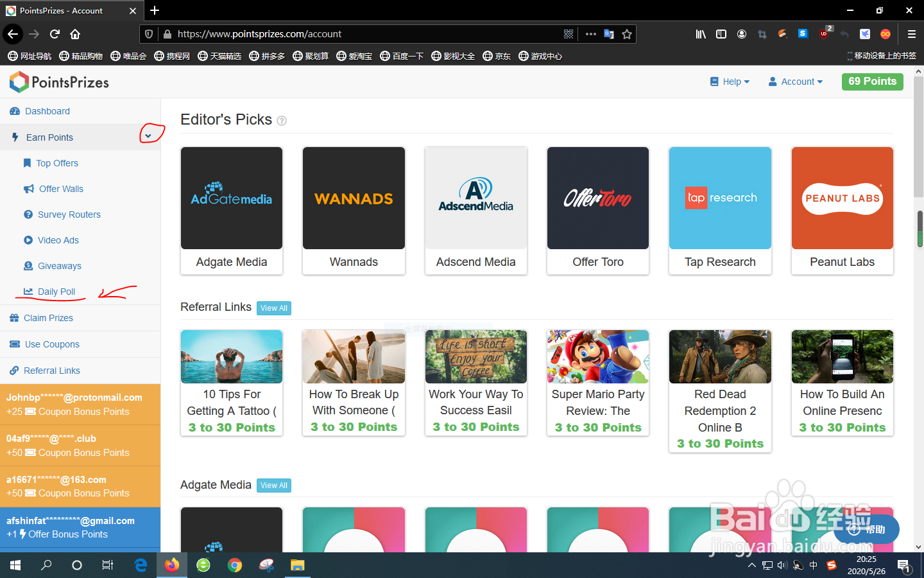Open the Firefox hamburger menu
Image resolution: width=924 pixels, height=578 pixels.
pyautogui.click(x=911, y=34)
